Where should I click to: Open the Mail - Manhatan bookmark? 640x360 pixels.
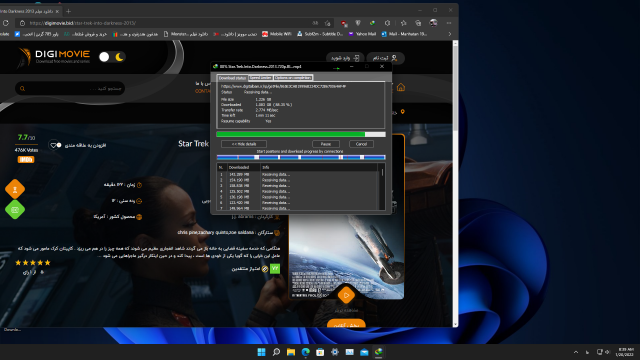tap(404, 34)
